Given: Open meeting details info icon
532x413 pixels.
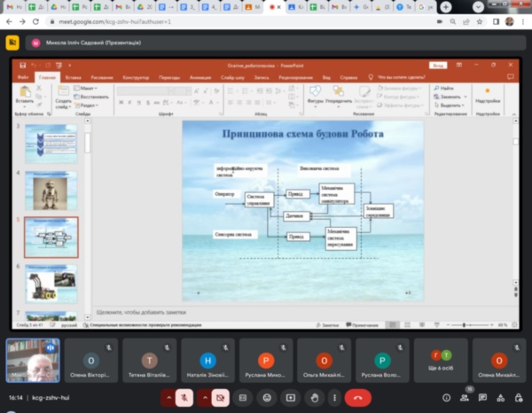Looking at the screenshot, I should (445, 398).
